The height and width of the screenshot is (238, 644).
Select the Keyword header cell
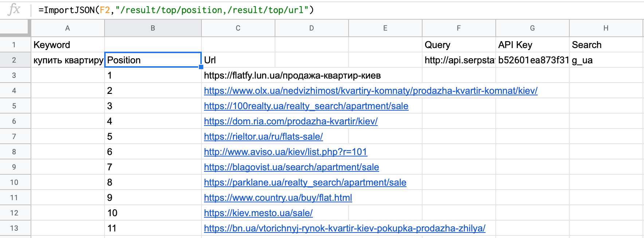(68, 45)
